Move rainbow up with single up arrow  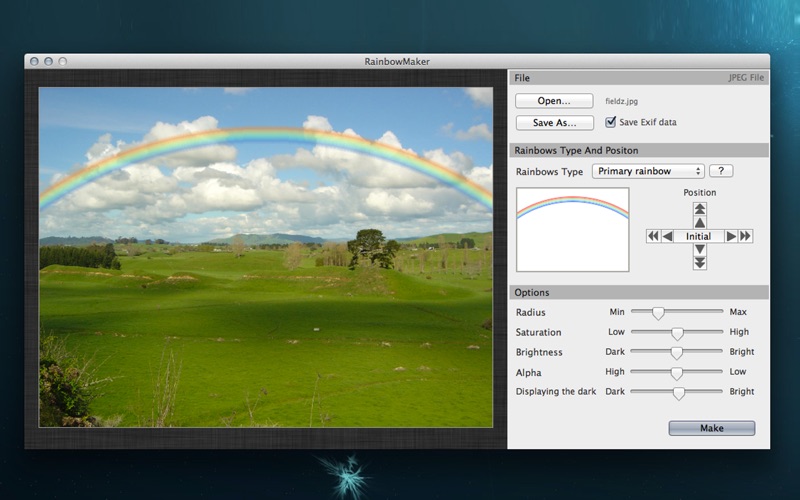pyautogui.click(x=700, y=222)
